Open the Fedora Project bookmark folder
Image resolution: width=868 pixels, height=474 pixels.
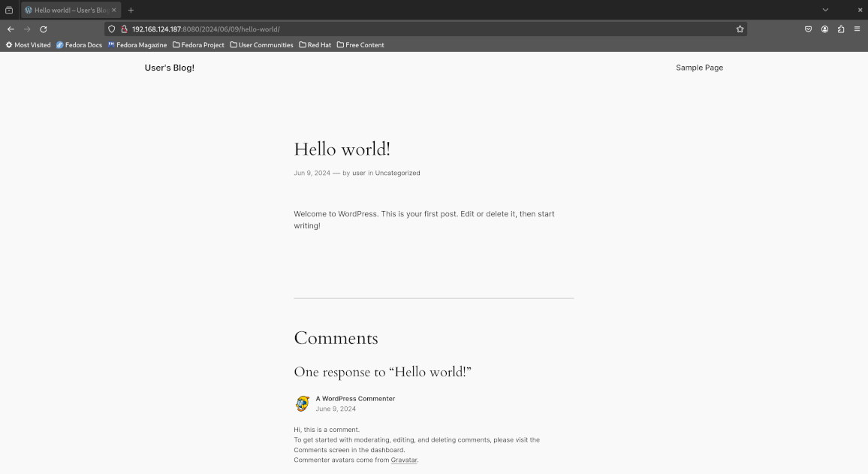point(198,45)
